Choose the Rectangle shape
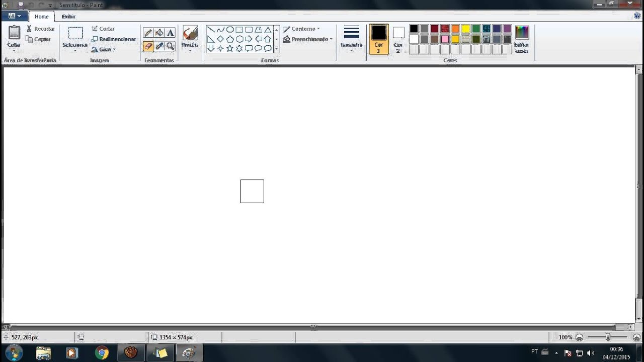The image size is (644, 362). [x=239, y=30]
